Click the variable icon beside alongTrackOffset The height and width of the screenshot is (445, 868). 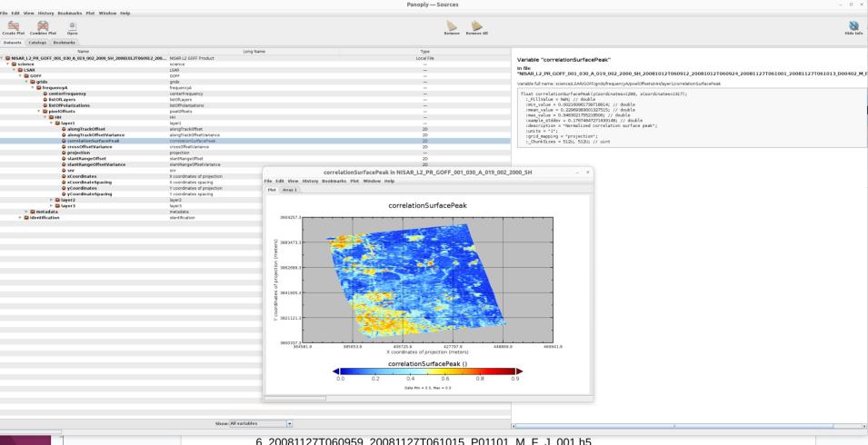point(65,129)
